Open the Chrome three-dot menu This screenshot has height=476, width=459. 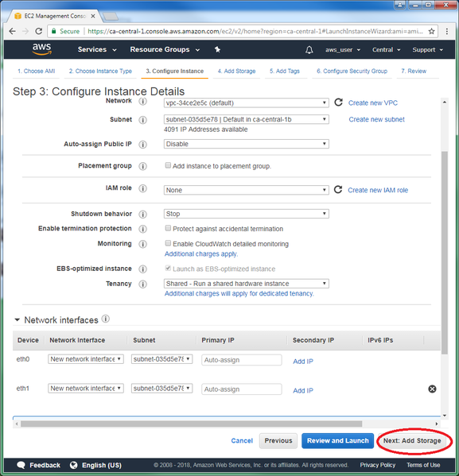pos(447,31)
